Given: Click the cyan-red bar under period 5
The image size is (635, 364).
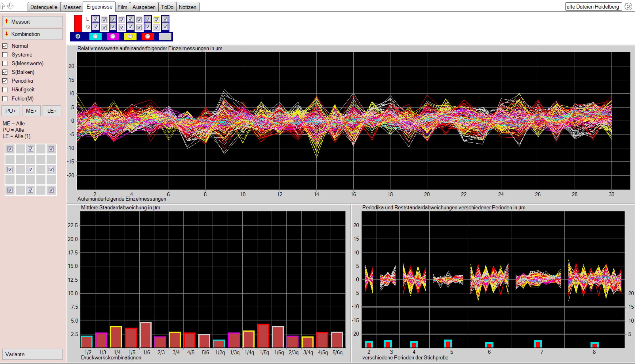Looking at the screenshot, I should (x=448, y=343).
